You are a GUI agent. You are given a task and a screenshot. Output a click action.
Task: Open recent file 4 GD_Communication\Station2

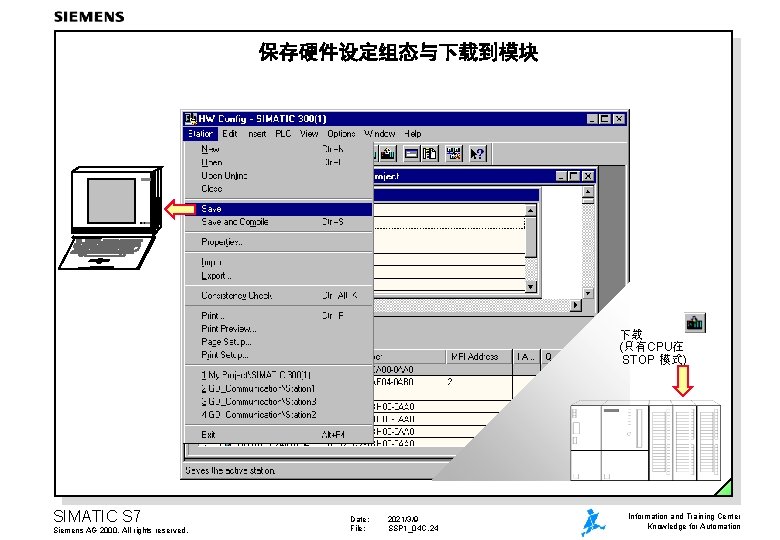(279, 415)
